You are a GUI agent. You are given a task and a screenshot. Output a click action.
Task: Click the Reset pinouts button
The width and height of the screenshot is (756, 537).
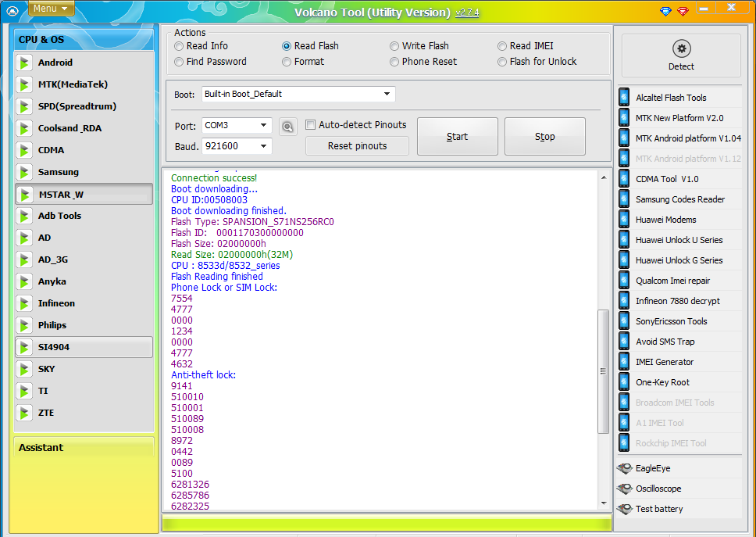[x=357, y=146]
